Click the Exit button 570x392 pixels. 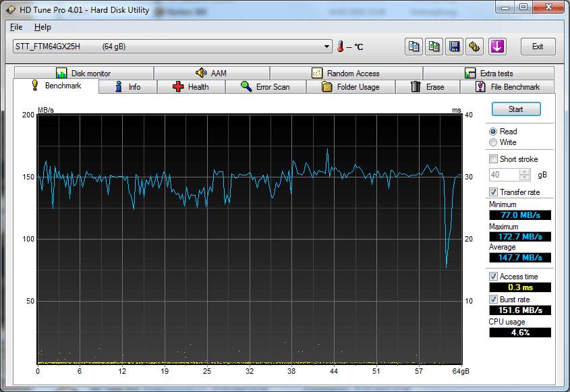pos(538,47)
